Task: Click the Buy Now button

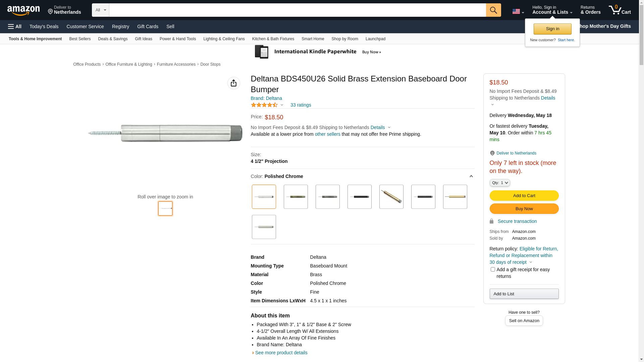Action: (x=524, y=209)
